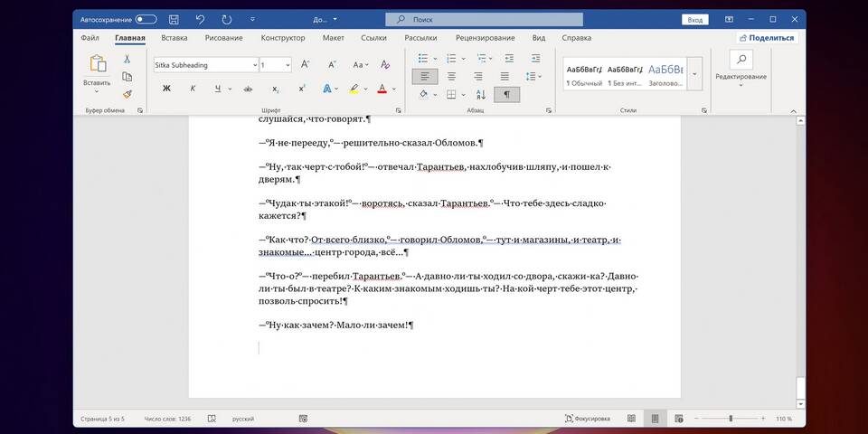
Task: Toggle subscript x₂ formatting
Action: [x=275, y=89]
